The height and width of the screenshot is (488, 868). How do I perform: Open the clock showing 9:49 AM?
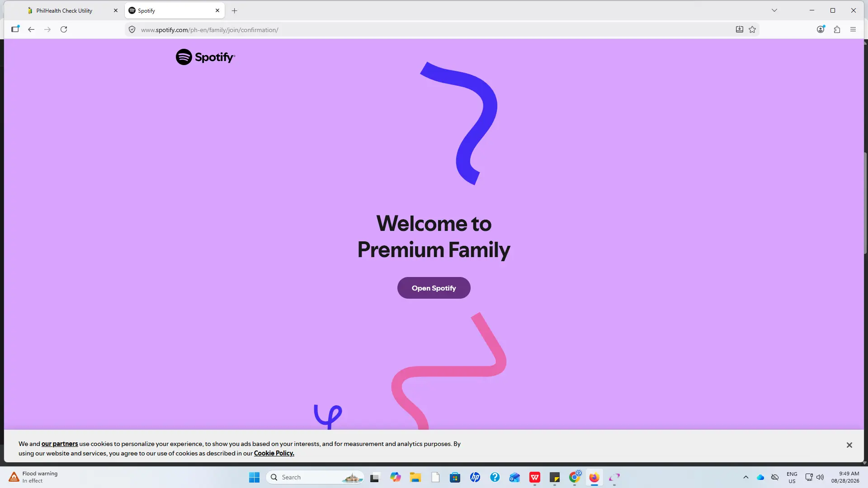(x=845, y=477)
